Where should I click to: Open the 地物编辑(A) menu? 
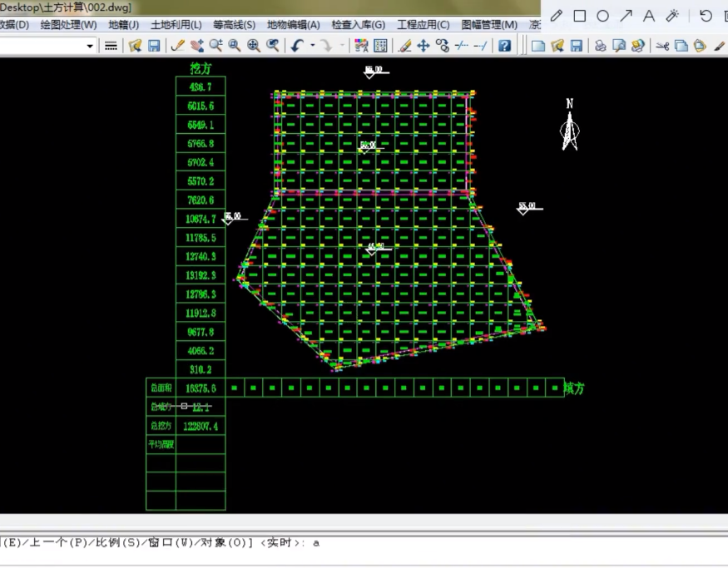(293, 25)
